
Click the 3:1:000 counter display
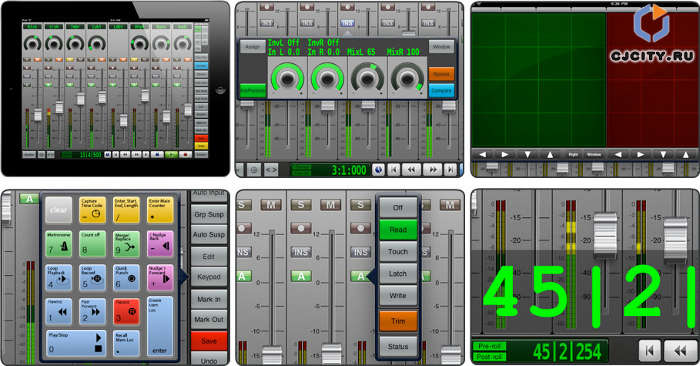[x=330, y=170]
